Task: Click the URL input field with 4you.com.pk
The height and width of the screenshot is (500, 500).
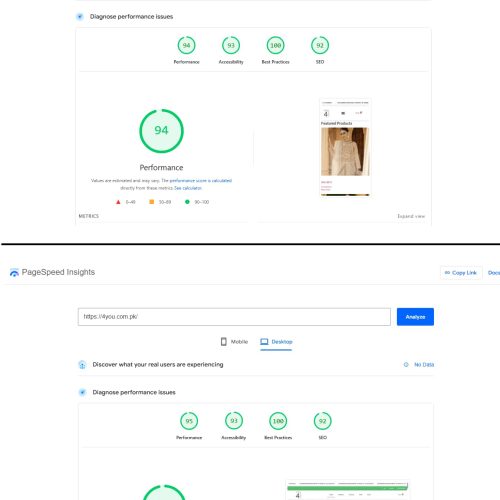Action: pos(234,317)
